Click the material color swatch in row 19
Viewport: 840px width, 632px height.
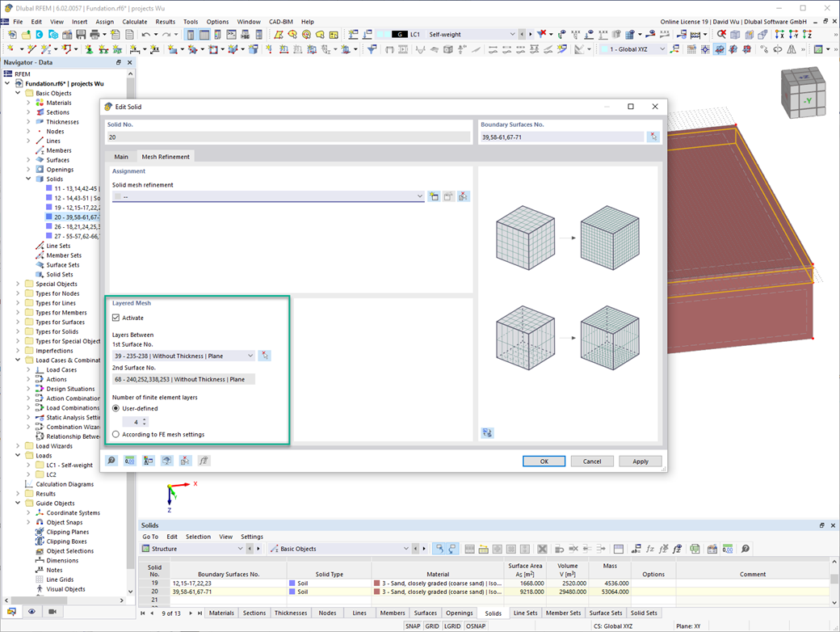pos(377,584)
